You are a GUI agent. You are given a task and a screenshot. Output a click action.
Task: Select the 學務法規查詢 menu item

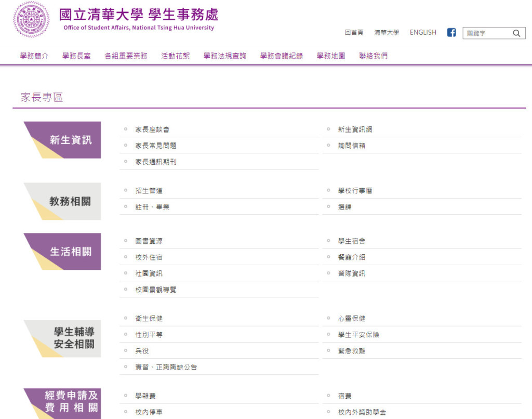coord(225,56)
